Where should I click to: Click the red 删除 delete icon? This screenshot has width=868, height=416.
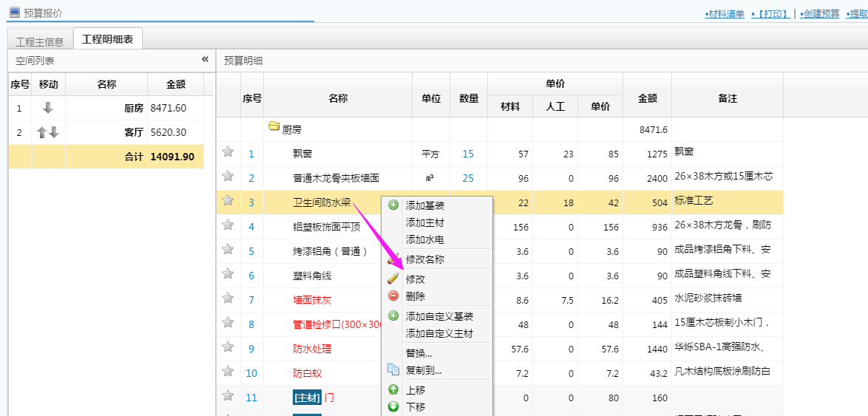pos(393,296)
